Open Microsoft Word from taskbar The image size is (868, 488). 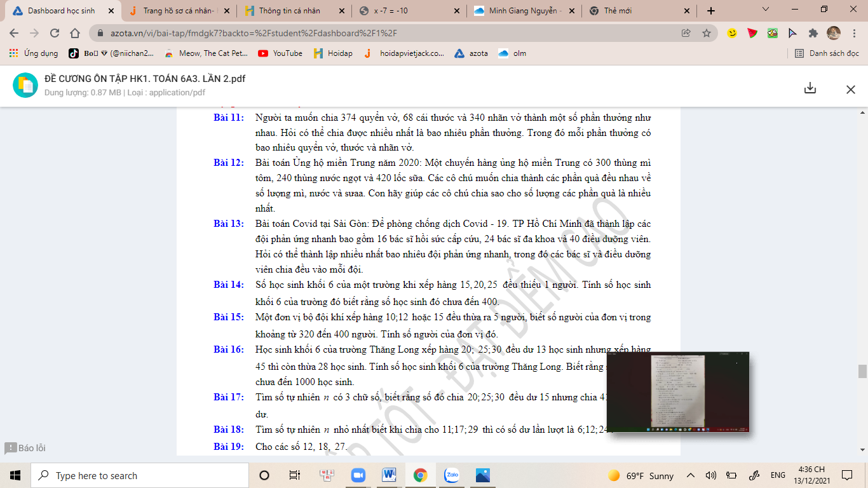pos(390,475)
